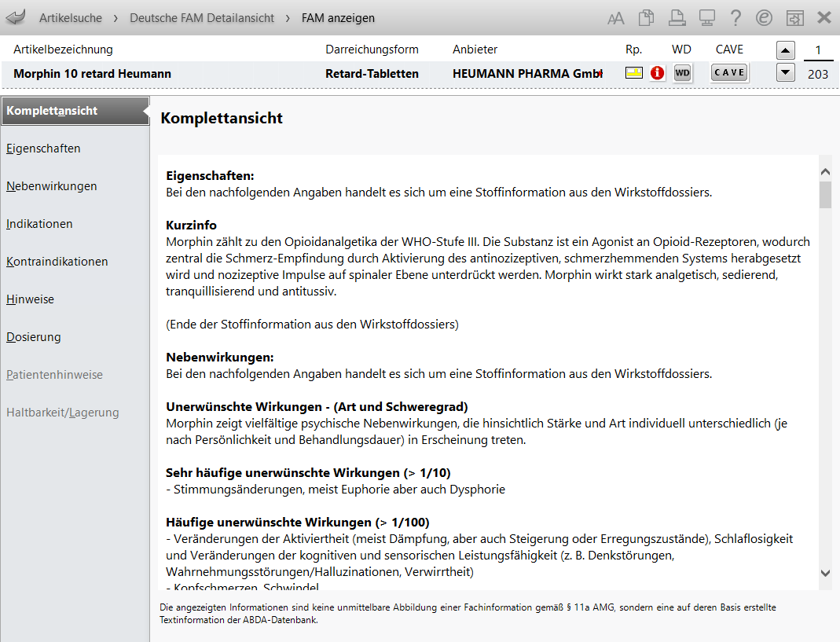
Task: Close the FAM anzeigen window
Action: tap(824, 18)
